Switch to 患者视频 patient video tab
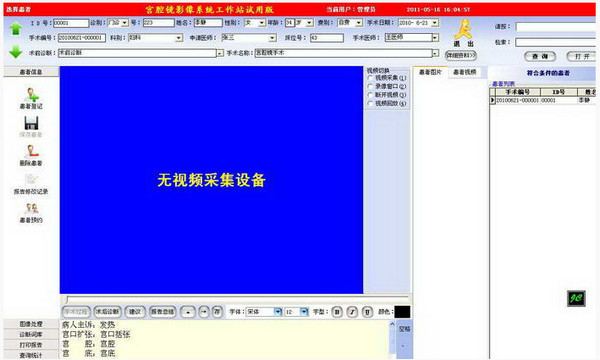 pos(465,72)
